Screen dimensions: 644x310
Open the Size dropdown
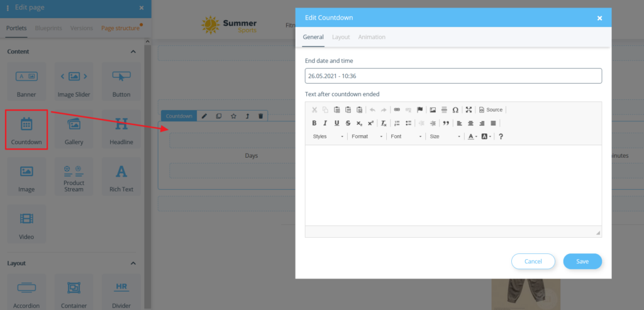click(445, 136)
